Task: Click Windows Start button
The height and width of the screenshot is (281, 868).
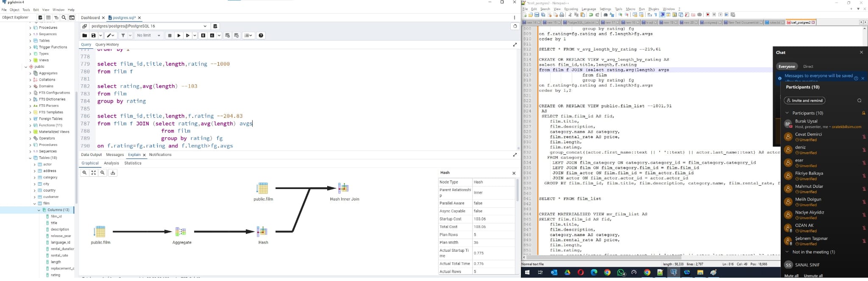Action: tap(527, 273)
